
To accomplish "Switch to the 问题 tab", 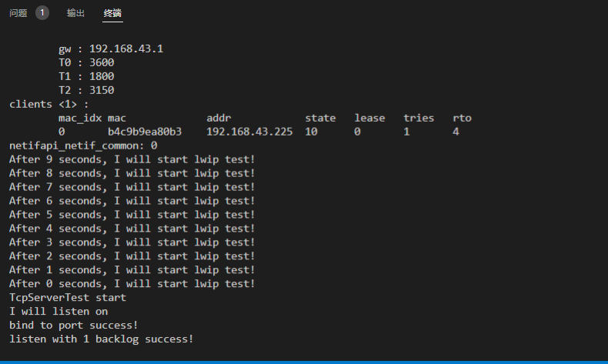I will tap(18, 13).
